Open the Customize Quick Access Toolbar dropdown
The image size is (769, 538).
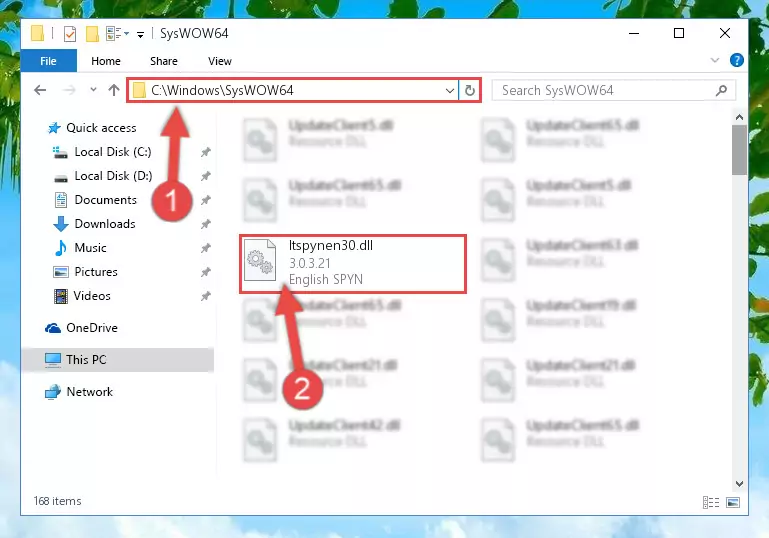[140, 34]
